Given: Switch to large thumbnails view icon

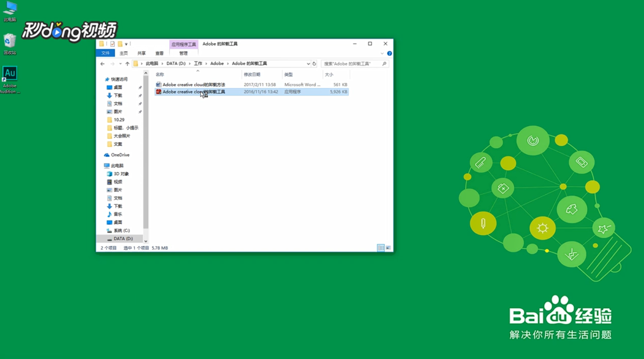Looking at the screenshot, I should 388,248.
